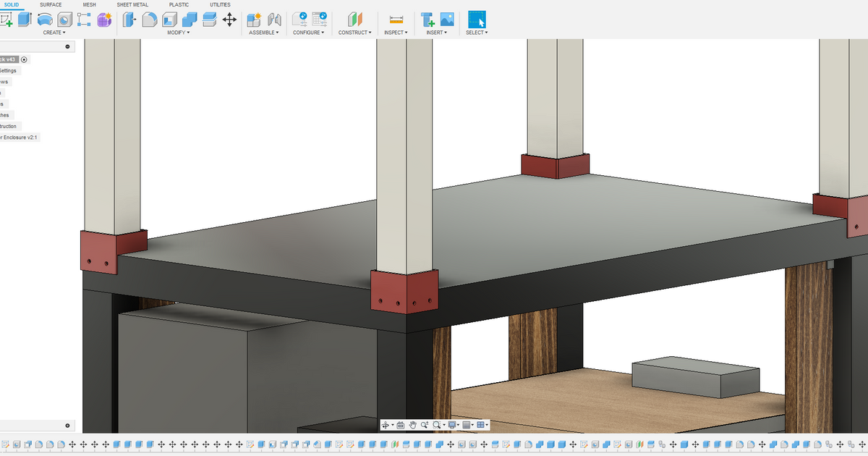Select the Offset Plane construct tool
Viewport: 868px width, 456px height.
coord(354,20)
